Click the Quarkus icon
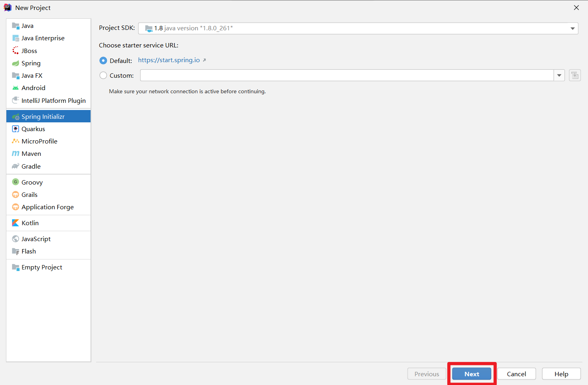Viewport: 588px width, 385px height. 16,129
